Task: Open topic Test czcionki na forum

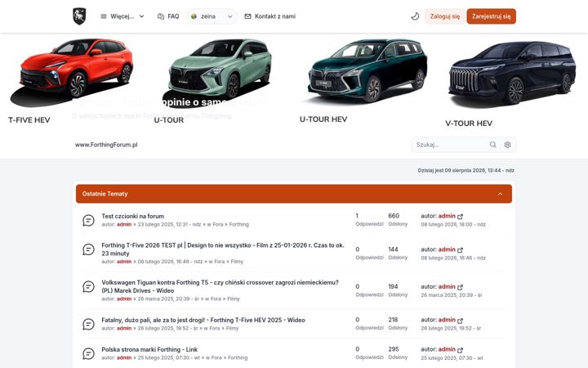Action: 133,216
